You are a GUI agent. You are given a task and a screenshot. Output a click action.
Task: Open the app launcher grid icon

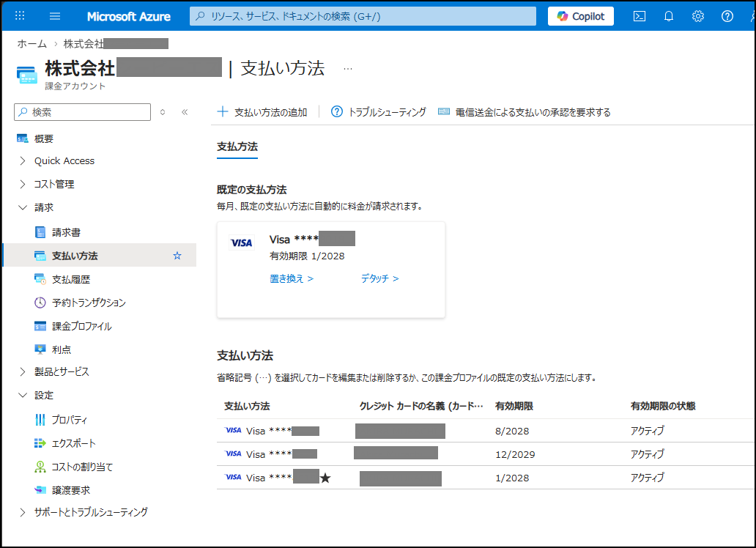(19, 15)
